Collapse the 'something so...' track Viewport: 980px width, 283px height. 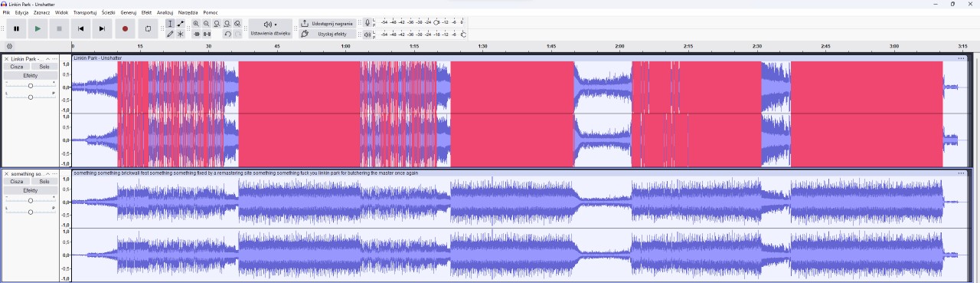[x=47, y=174]
